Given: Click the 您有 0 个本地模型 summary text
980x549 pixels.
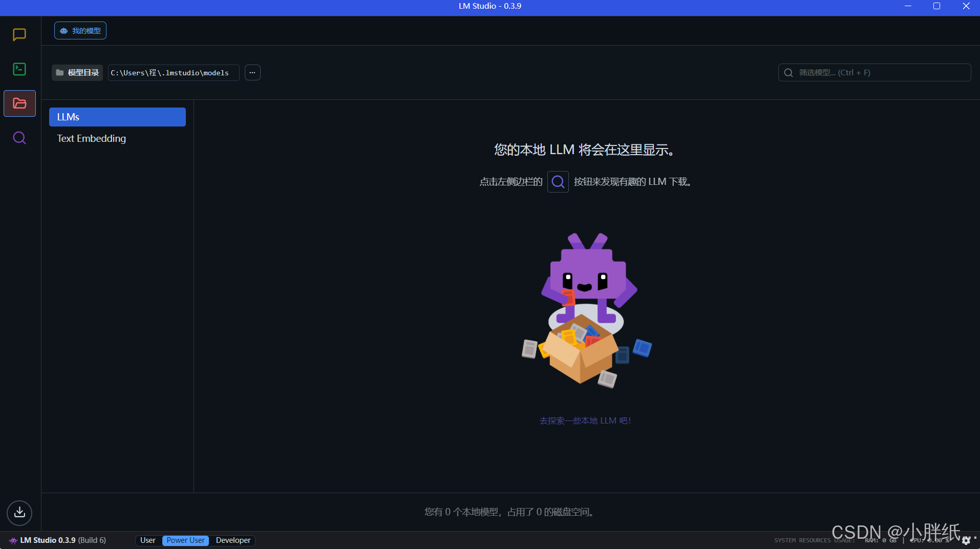Looking at the screenshot, I should coord(509,512).
